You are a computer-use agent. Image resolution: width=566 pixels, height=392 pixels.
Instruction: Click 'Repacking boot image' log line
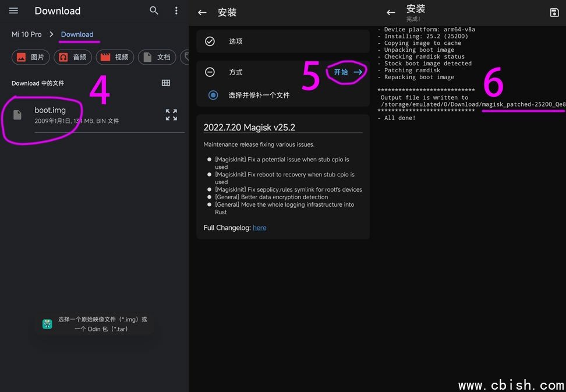point(416,77)
